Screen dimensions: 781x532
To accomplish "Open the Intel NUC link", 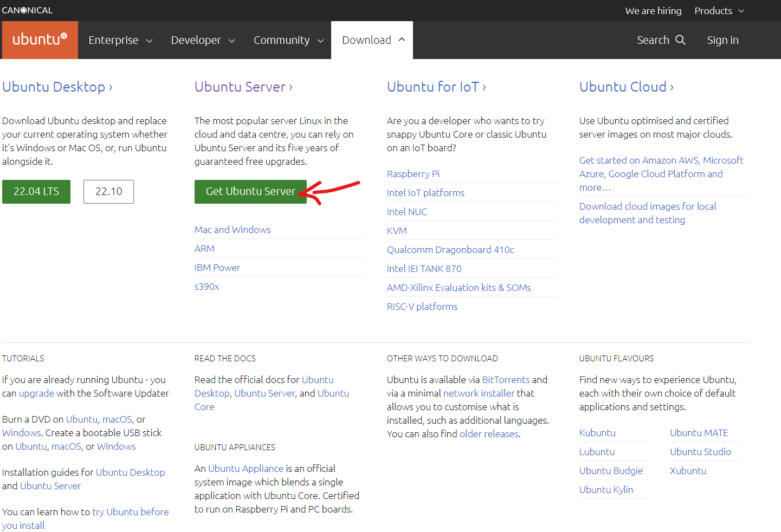I will (x=407, y=212).
